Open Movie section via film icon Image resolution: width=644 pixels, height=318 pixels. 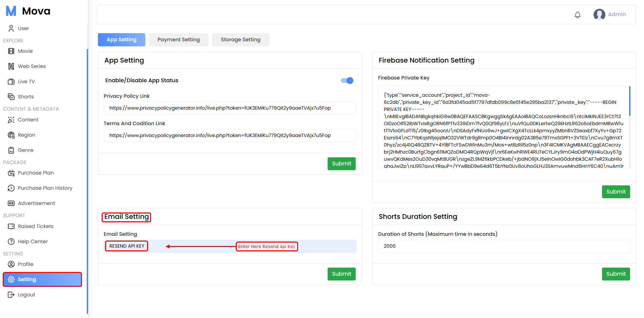(11, 51)
